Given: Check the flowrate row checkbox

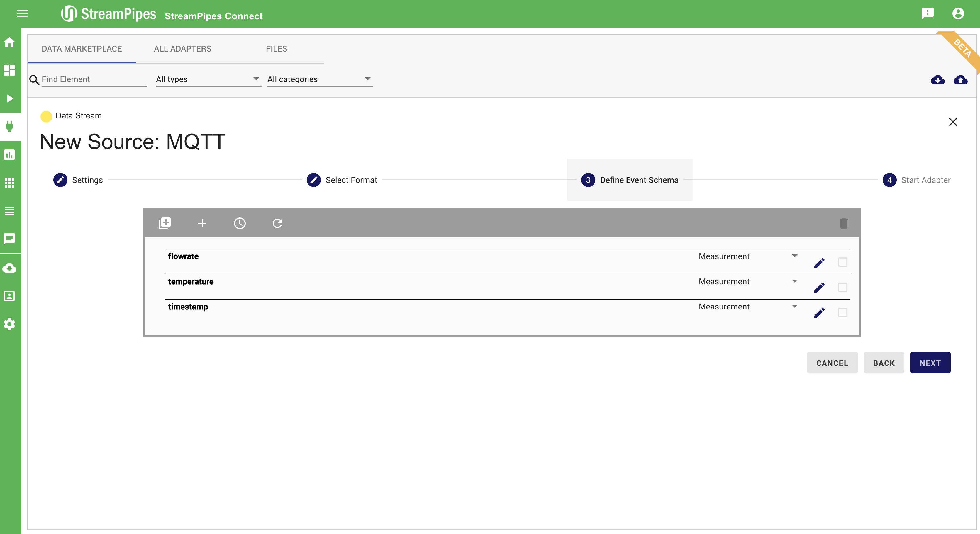Looking at the screenshot, I should 842,262.
